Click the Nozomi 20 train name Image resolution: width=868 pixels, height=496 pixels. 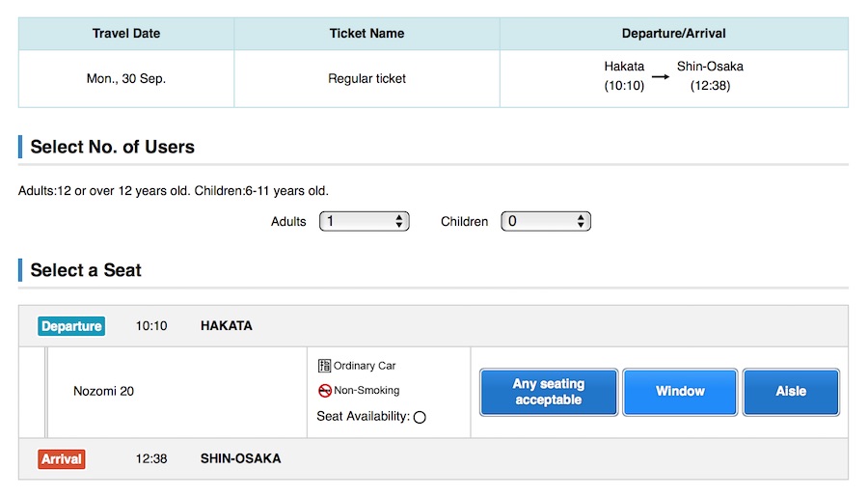[x=103, y=391]
